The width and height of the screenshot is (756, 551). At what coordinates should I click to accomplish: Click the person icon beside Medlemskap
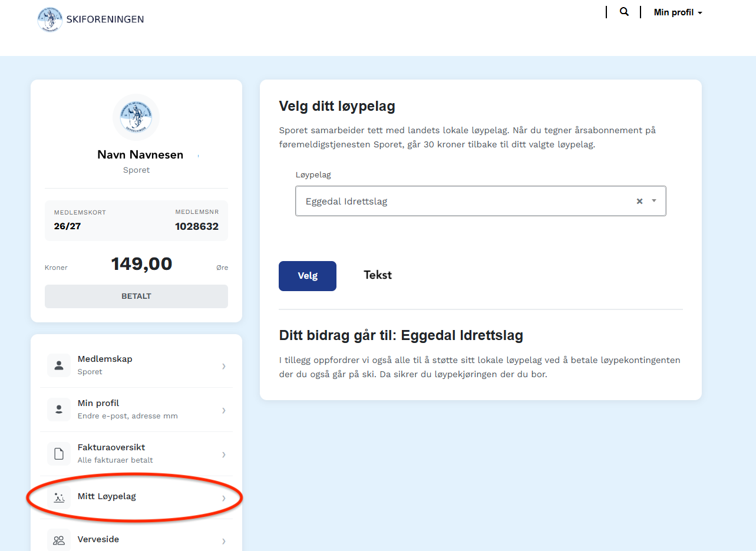58,365
